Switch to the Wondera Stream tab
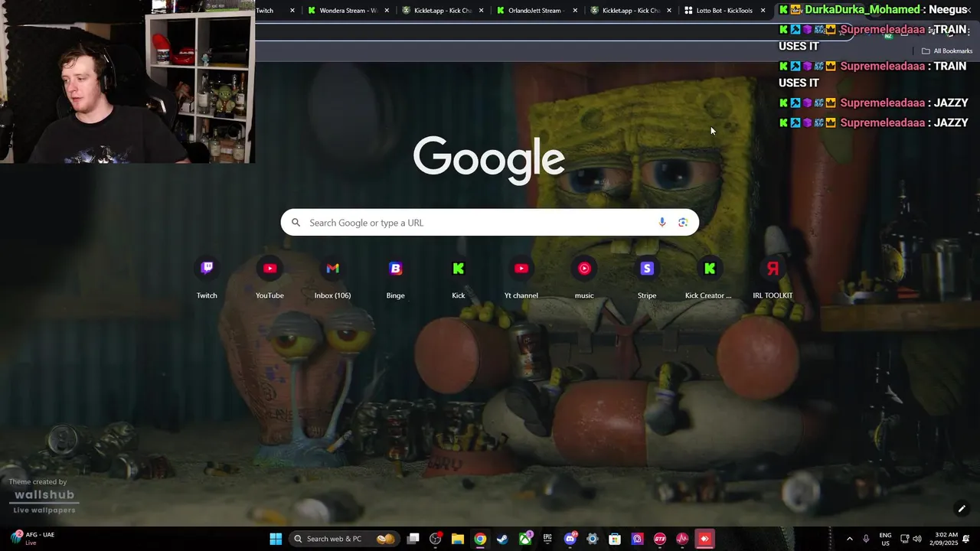980x551 pixels. point(348,11)
